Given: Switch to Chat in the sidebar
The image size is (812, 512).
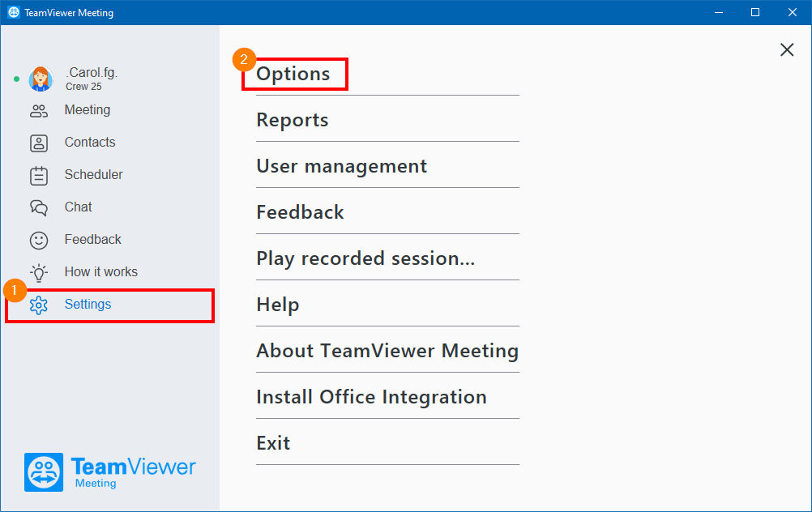Looking at the screenshot, I should (x=78, y=207).
